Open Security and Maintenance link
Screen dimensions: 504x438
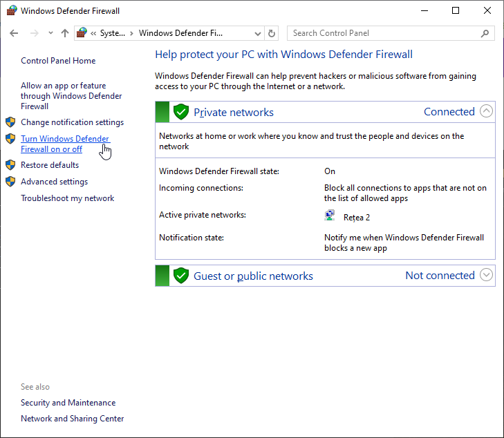click(68, 403)
